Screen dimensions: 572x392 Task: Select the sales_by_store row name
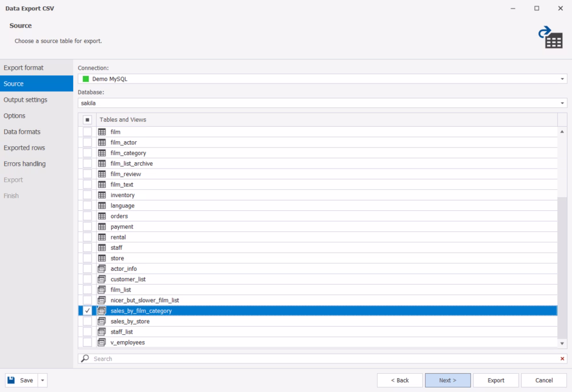pyautogui.click(x=130, y=321)
